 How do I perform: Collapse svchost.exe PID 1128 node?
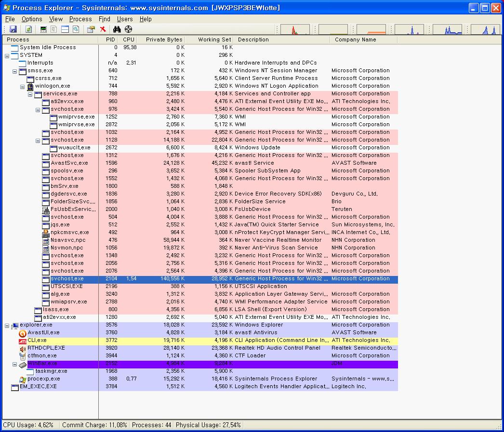(x=38, y=140)
